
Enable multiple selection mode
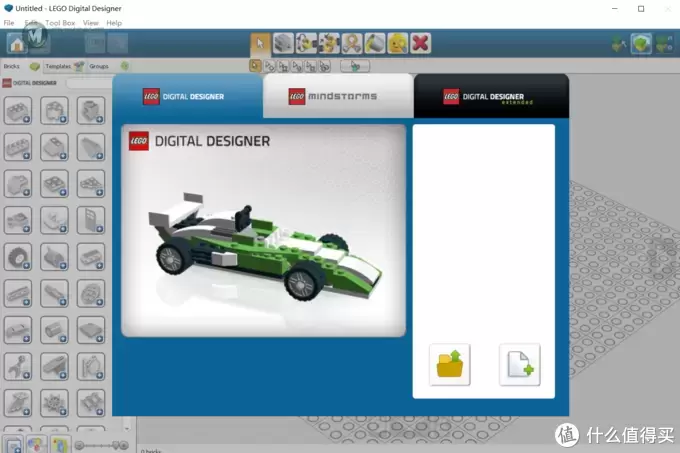coord(269,66)
